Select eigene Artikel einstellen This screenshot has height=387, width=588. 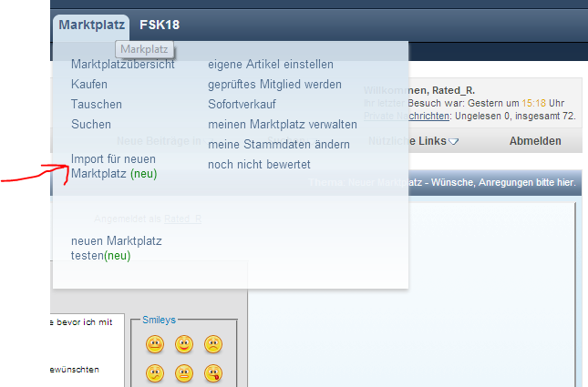pyautogui.click(x=271, y=65)
